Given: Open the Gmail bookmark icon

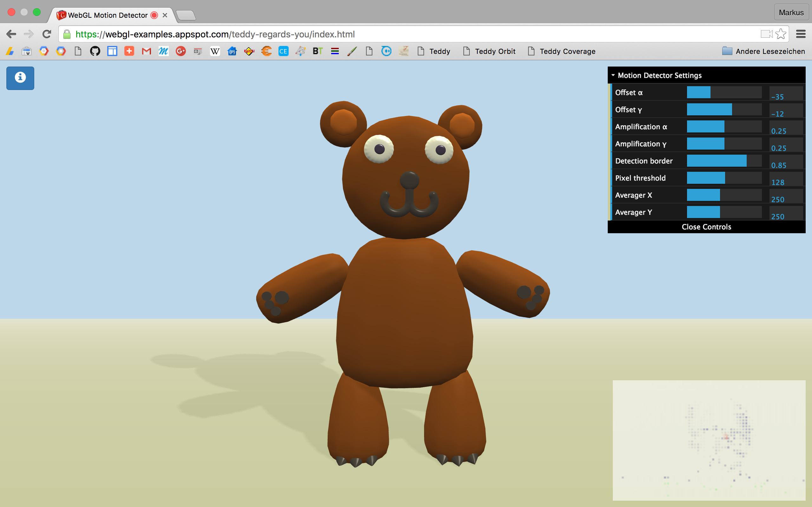Looking at the screenshot, I should [x=146, y=51].
